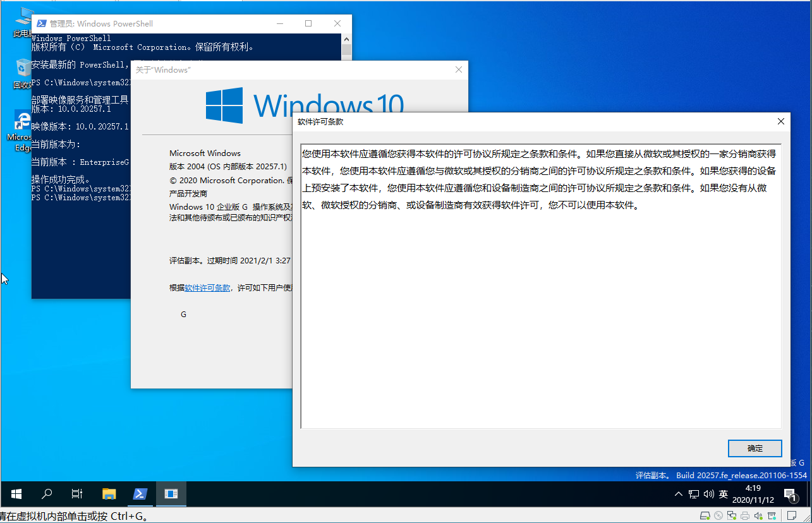
Task: Click the Build 20257.fe_release watermark text
Action: pos(741,475)
